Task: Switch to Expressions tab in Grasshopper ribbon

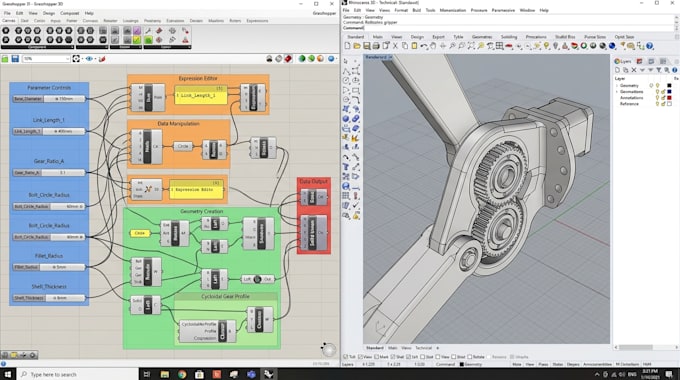Action: pos(257,21)
